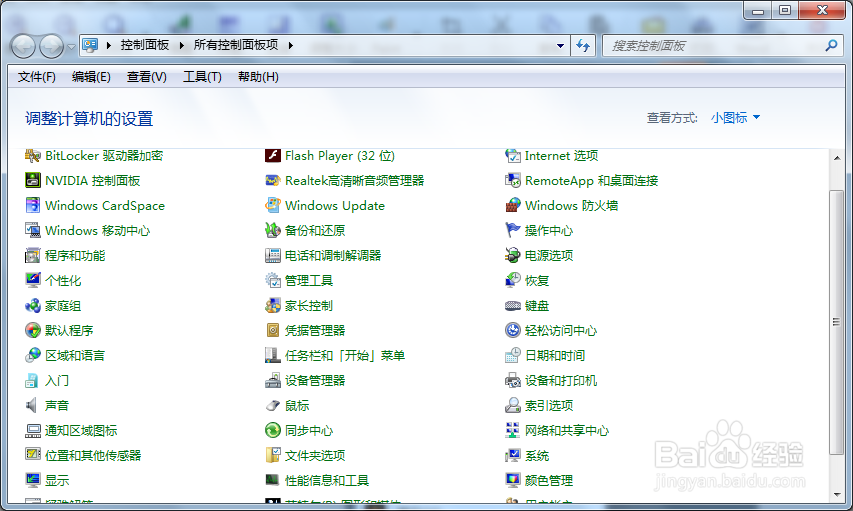Expand the arrow before 控制面板 in address bar
The height and width of the screenshot is (511, 853).
109,45
